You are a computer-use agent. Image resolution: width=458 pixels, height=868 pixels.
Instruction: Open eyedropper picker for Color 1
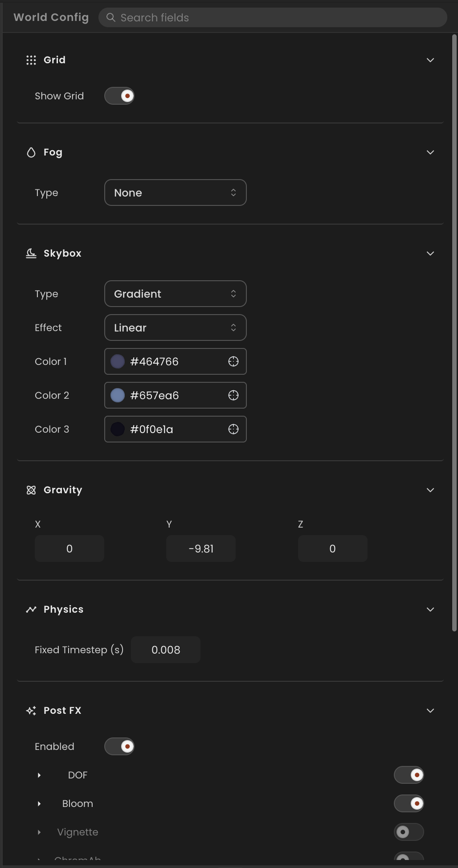[233, 361]
